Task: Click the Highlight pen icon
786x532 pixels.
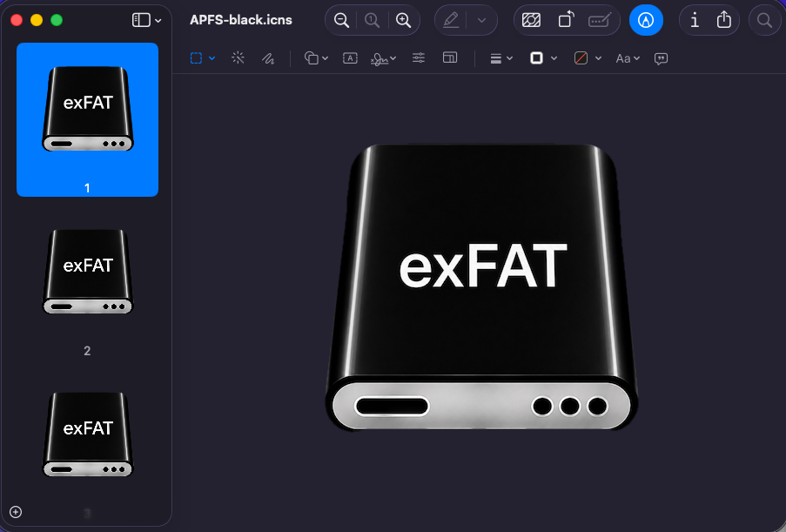Action: (x=451, y=20)
